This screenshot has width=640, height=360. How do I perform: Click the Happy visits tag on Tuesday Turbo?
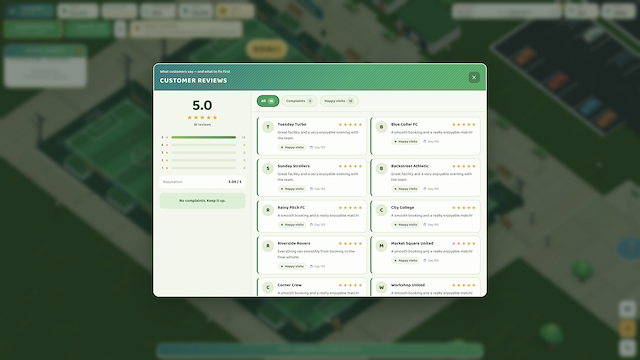point(292,147)
